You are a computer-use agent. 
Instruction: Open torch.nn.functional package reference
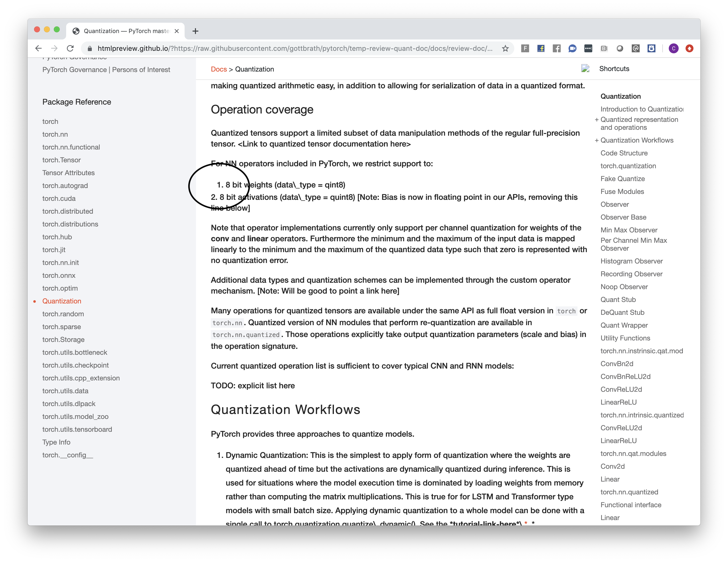tap(71, 147)
